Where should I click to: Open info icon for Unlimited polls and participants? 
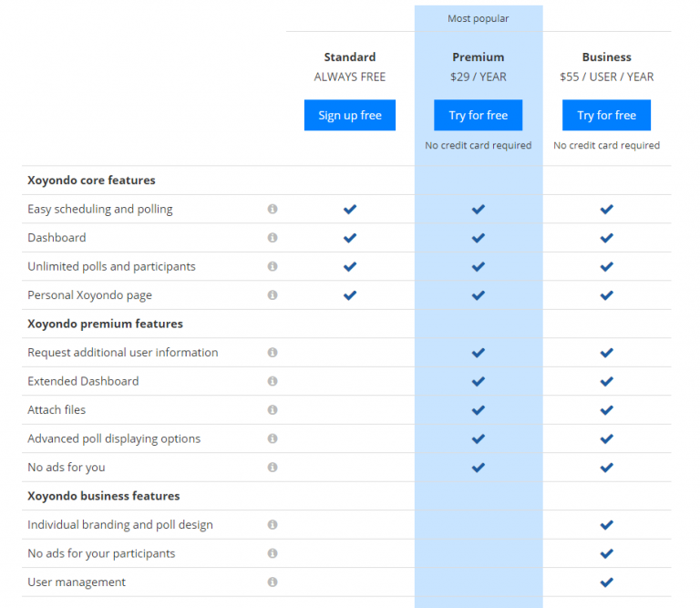click(x=272, y=266)
